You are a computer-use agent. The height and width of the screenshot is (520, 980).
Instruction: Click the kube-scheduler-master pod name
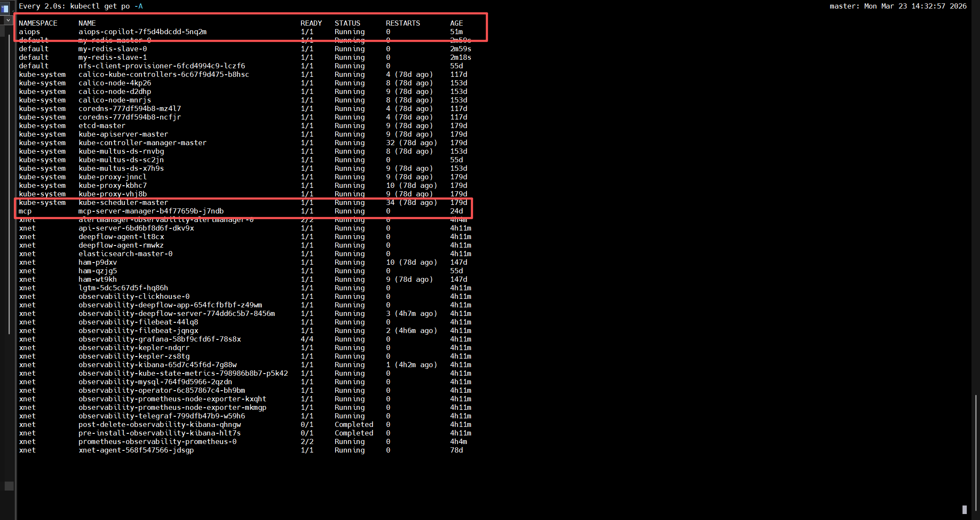[x=123, y=202]
